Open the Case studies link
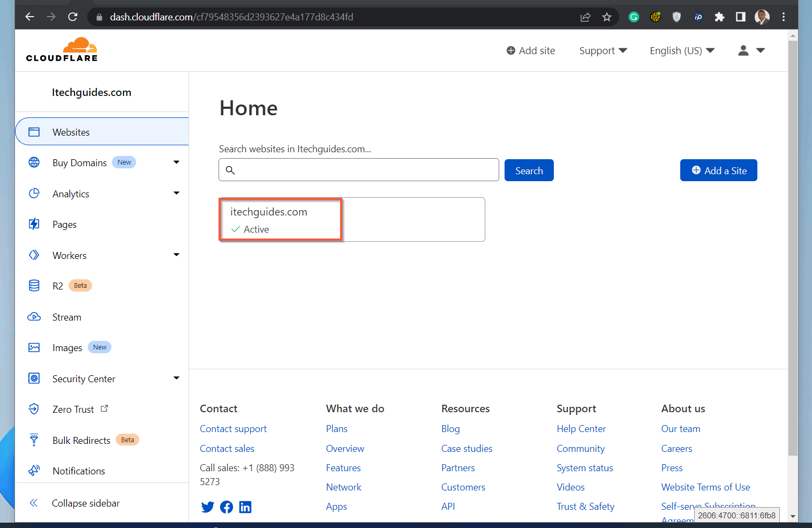The width and height of the screenshot is (812, 528). (467, 449)
